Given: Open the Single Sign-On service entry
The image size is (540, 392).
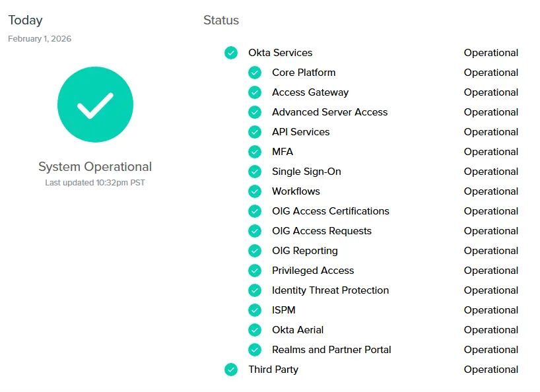Looking at the screenshot, I should click(308, 172).
